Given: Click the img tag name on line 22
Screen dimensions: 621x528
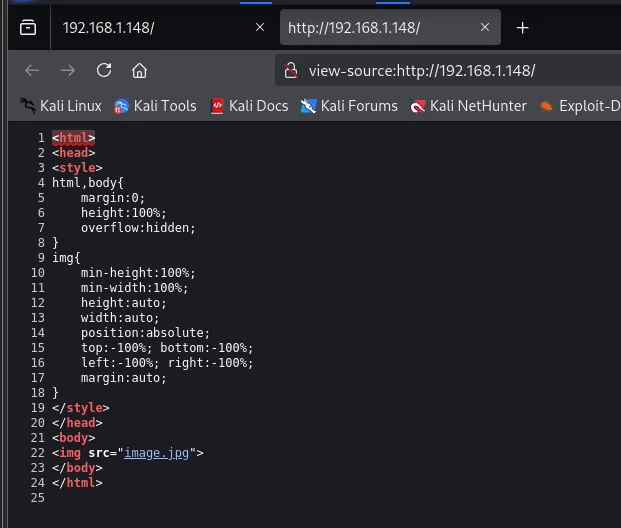Looking at the screenshot, I should click(x=70, y=453).
